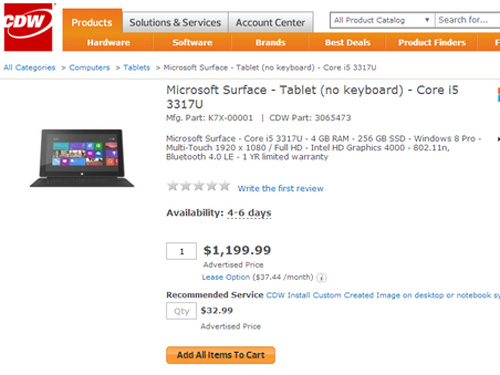Open the Solutions & Services tab
This screenshot has width=500, height=375.
tap(175, 22)
